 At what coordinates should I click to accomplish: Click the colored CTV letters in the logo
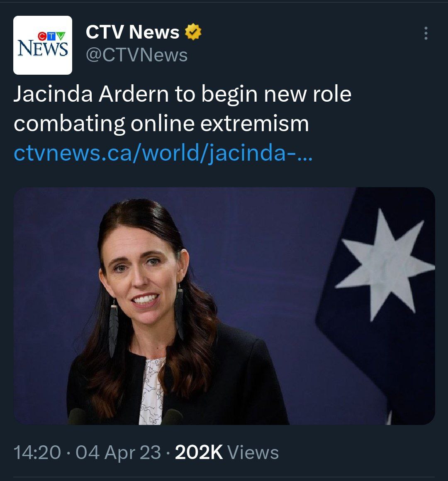pos(51,37)
